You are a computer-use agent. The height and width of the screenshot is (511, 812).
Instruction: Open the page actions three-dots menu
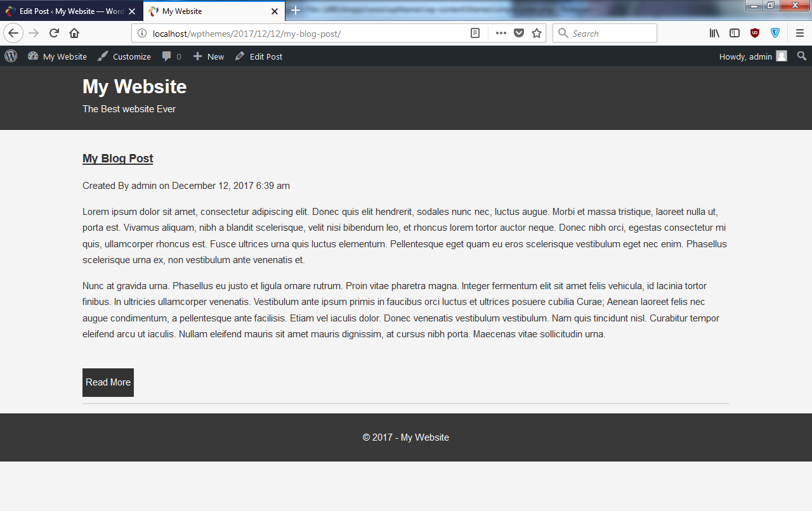point(501,33)
